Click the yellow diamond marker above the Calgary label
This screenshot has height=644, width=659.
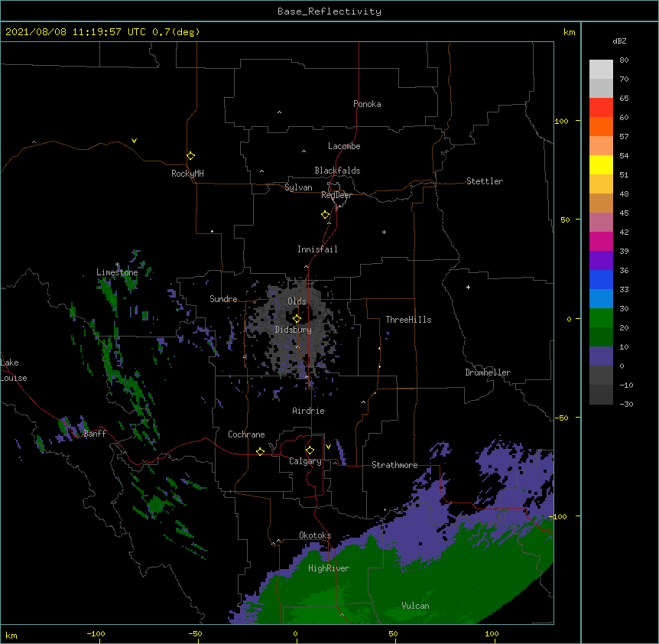310,450
